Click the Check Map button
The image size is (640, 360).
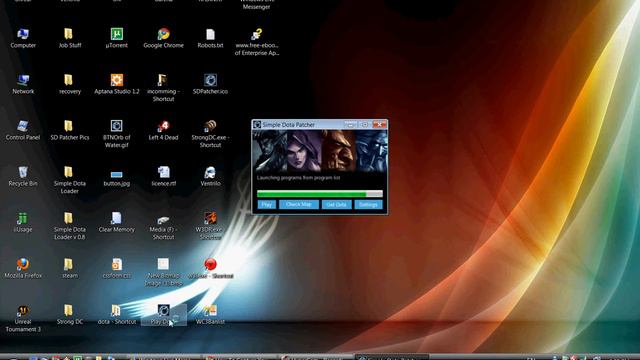pyautogui.click(x=299, y=204)
